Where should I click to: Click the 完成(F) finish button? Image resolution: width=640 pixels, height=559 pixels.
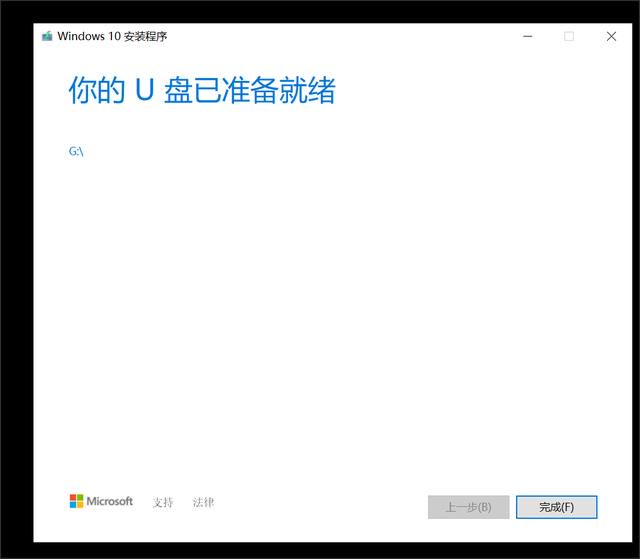click(x=556, y=507)
